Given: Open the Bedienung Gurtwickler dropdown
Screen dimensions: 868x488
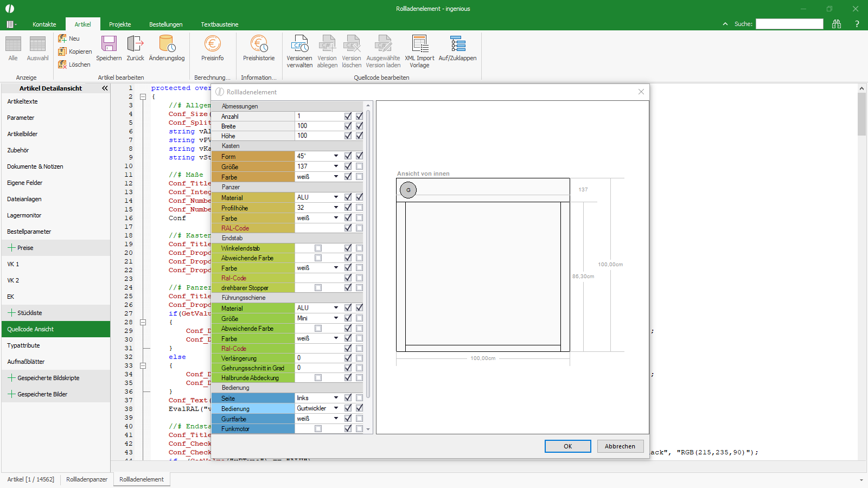Looking at the screenshot, I should tap(336, 408).
